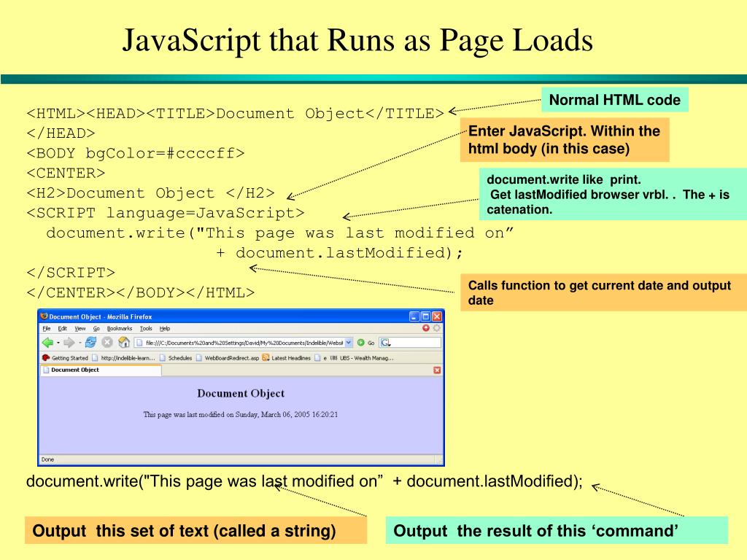Click the "Enter JavaScript. Within the html body" callout
747x560 pixels.
565,139
